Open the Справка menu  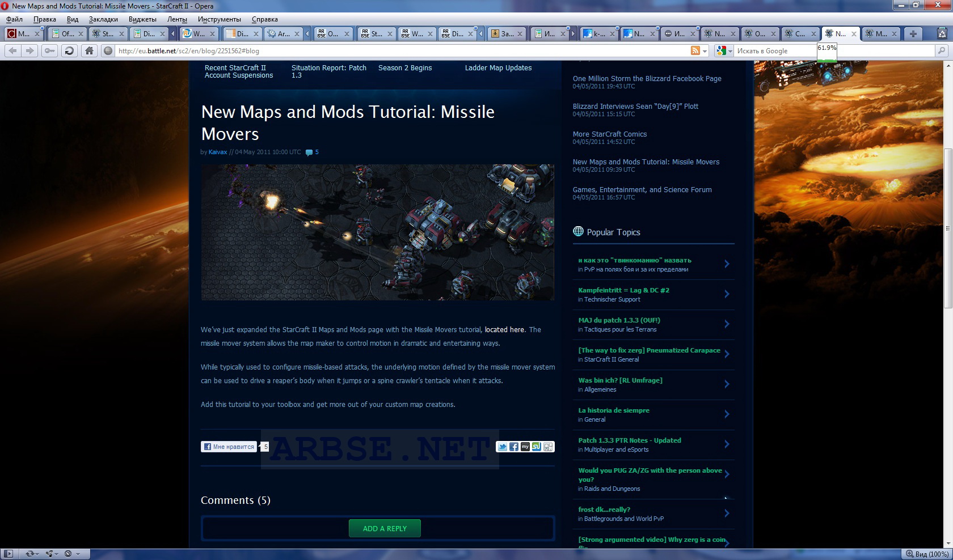click(264, 19)
